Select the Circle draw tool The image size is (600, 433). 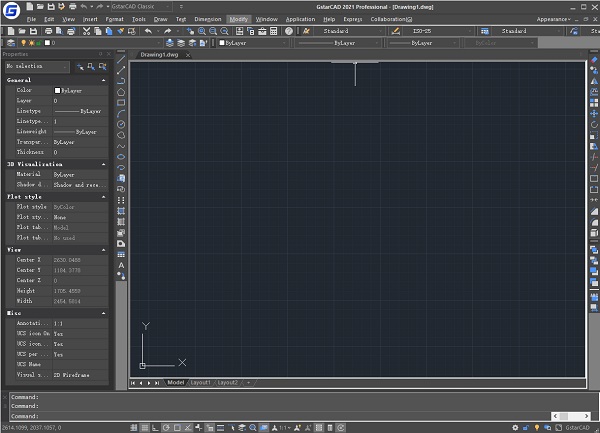(121, 124)
